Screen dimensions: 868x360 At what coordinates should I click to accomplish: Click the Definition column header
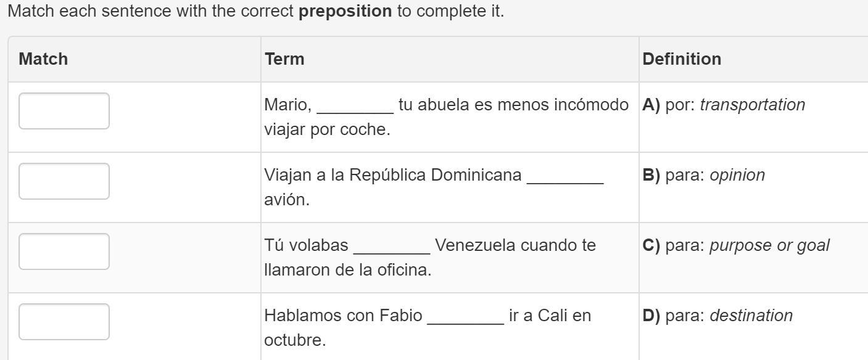(x=682, y=59)
